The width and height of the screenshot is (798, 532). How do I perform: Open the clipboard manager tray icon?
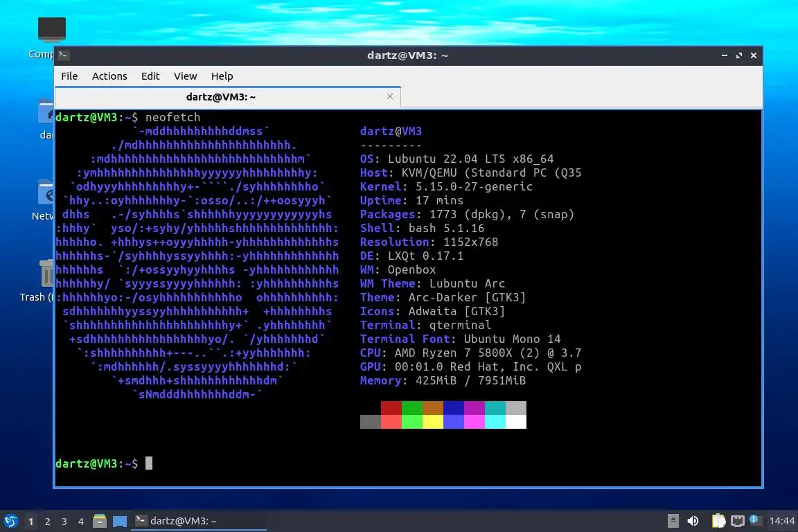coord(718,520)
